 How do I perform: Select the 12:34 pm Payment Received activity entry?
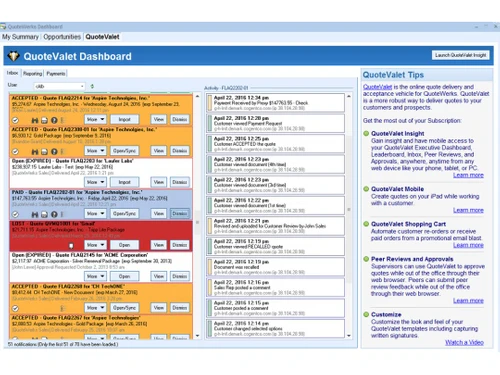[276, 103]
